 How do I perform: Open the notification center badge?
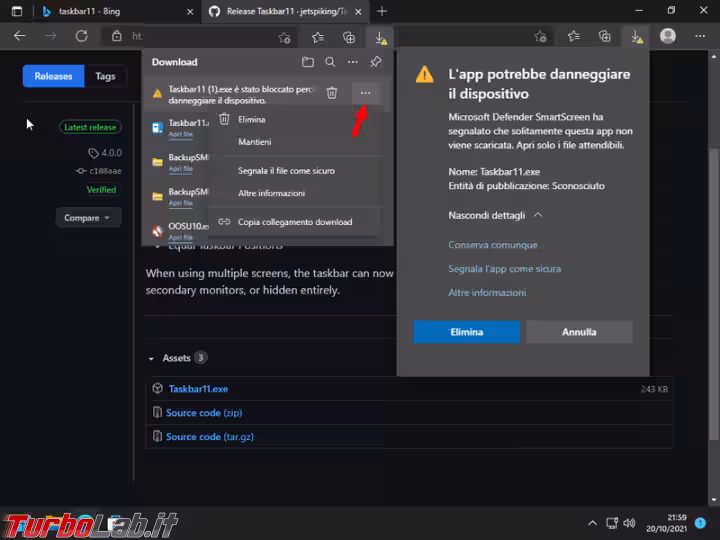point(700,523)
